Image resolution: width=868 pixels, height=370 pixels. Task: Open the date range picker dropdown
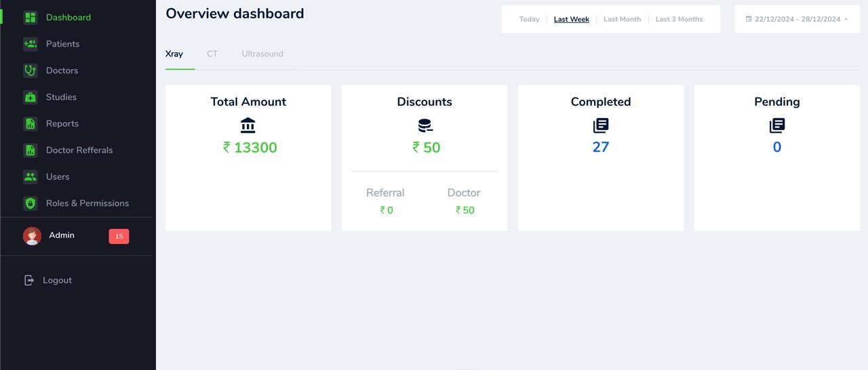(x=797, y=19)
